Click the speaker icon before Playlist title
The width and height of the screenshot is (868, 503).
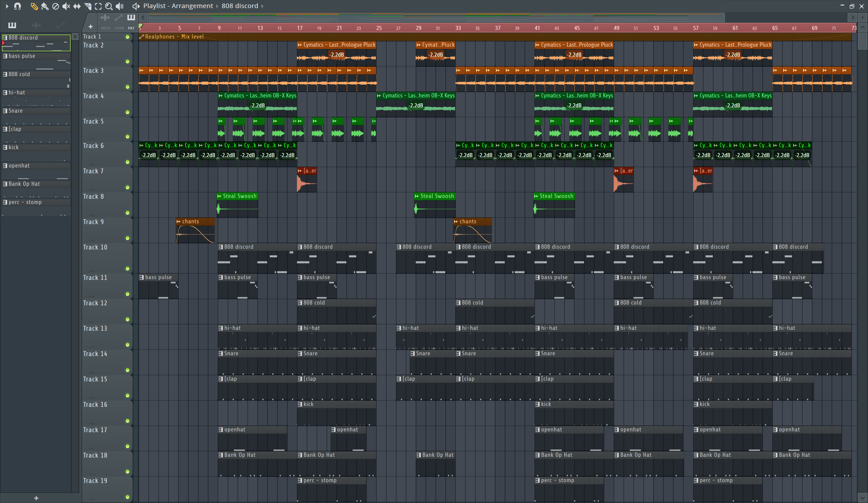click(136, 6)
